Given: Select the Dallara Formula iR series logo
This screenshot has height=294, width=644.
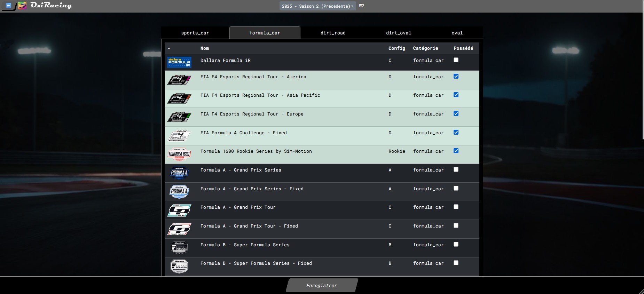Looking at the screenshot, I should pos(179,62).
